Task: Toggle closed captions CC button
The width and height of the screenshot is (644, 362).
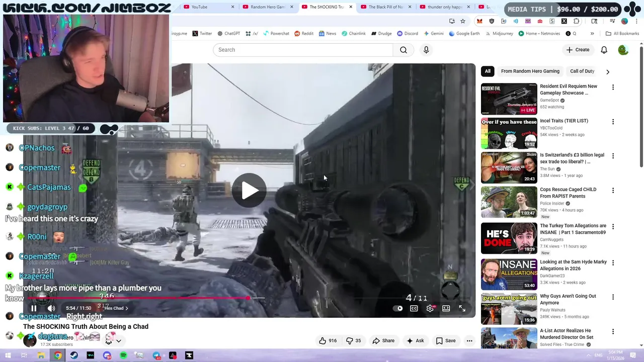Action: (414, 308)
